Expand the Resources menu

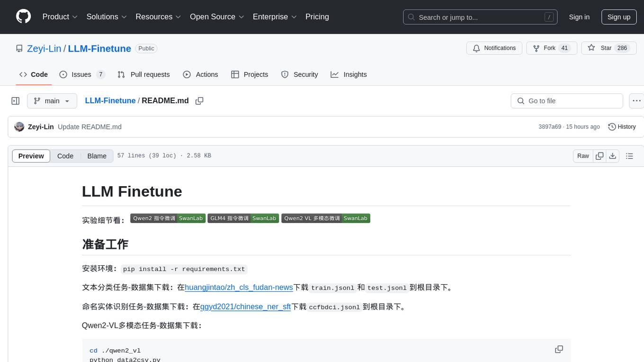pos(158,17)
